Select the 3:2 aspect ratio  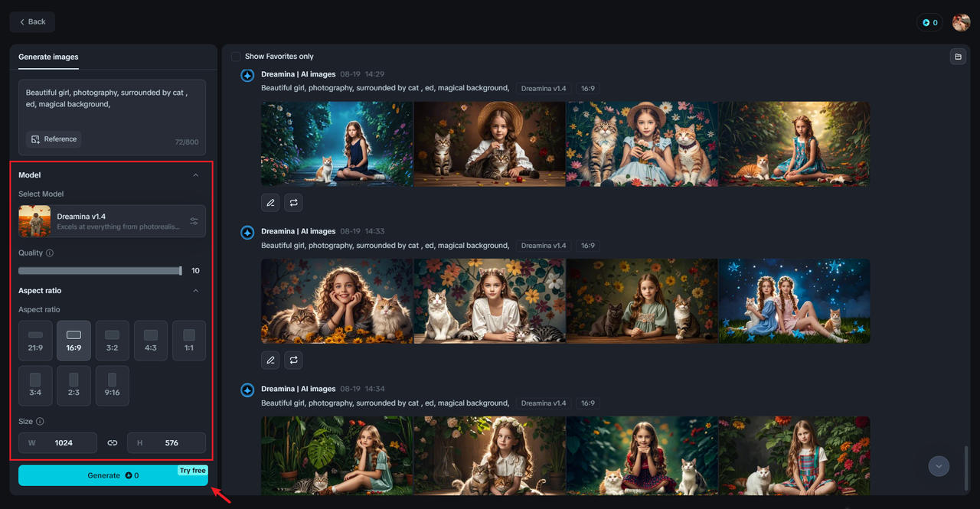pyautogui.click(x=112, y=341)
